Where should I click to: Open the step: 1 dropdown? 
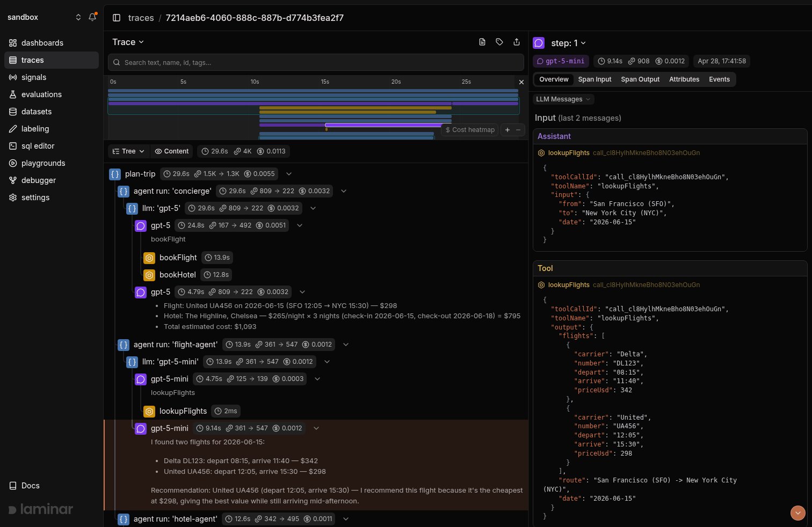pos(568,43)
